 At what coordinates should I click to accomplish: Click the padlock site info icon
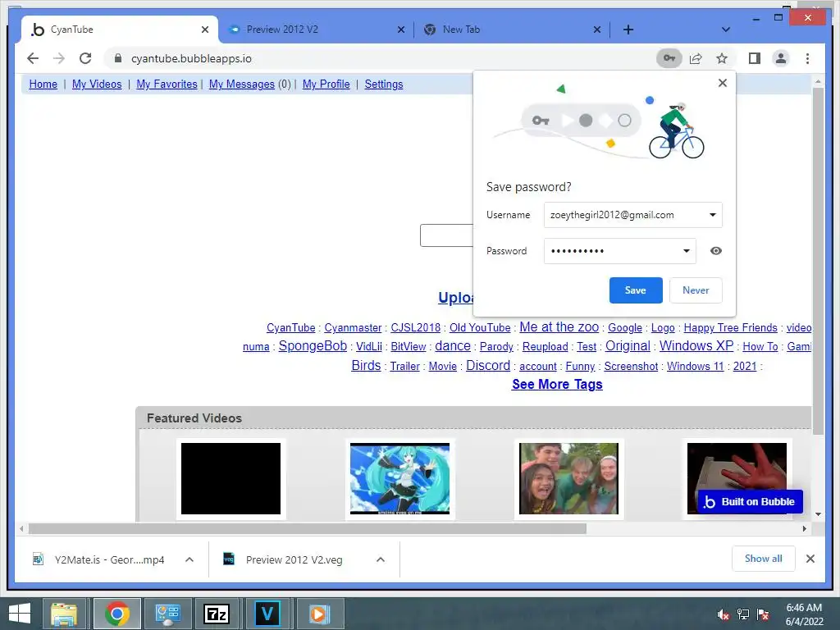point(118,58)
